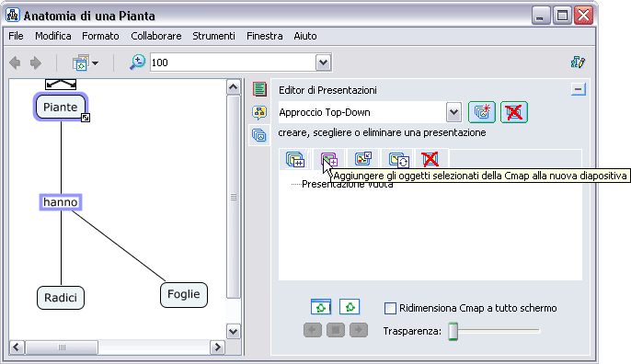
Task: Click the third slide toolbar icon with arrow
Action: pyautogui.click(x=363, y=159)
